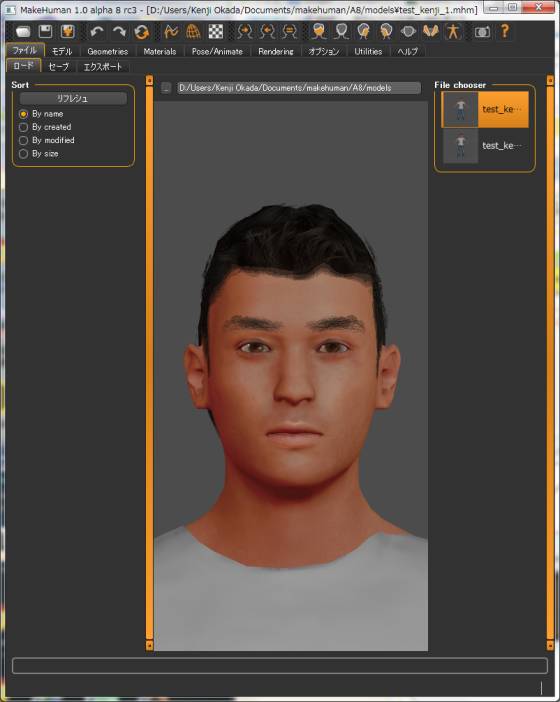The image size is (560, 702).
Task: Click the right panel orange scrollbar
Action: (550, 363)
